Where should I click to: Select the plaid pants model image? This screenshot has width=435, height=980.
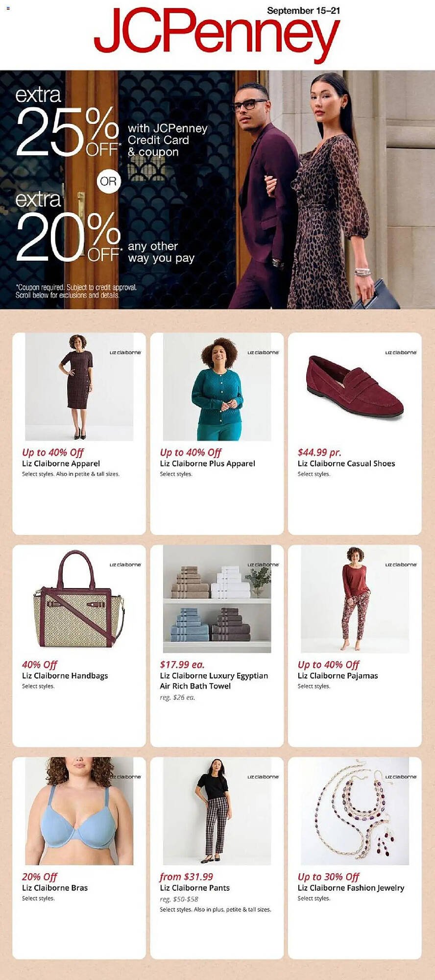217,811
